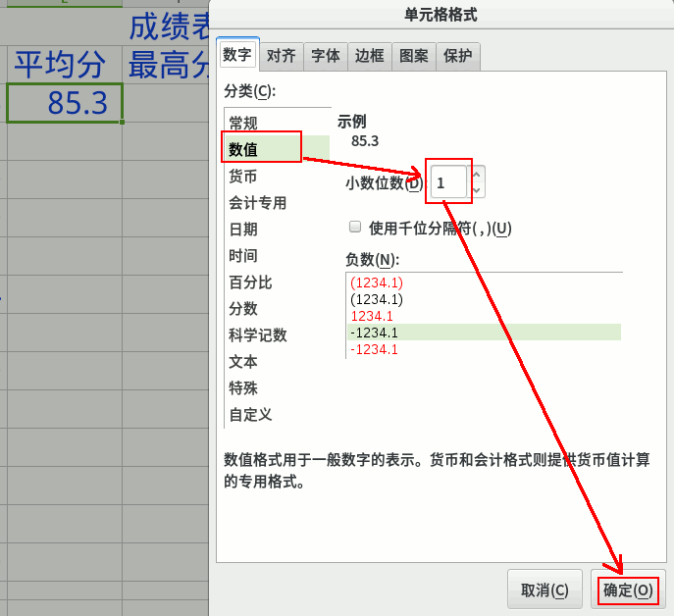Pick the red -1234.1 negative format

point(374,350)
